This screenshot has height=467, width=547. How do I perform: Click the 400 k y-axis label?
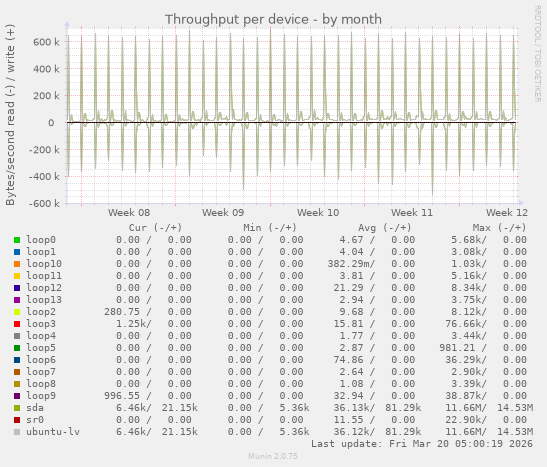[46, 69]
